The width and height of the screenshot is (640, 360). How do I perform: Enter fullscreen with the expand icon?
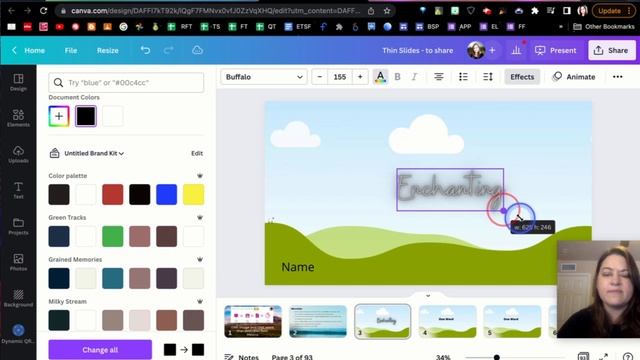click(x=604, y=357)
